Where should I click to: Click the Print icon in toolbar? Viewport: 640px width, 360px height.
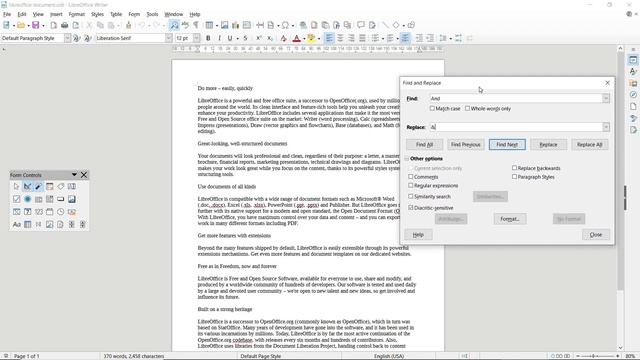click(x=64, y=25)
